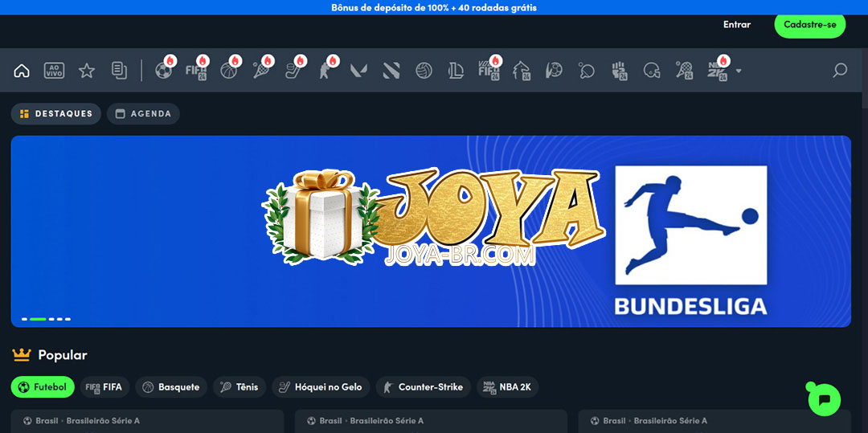Select the Basquete popular filter
The image size is (868, 433).
(x=171, y=387)
